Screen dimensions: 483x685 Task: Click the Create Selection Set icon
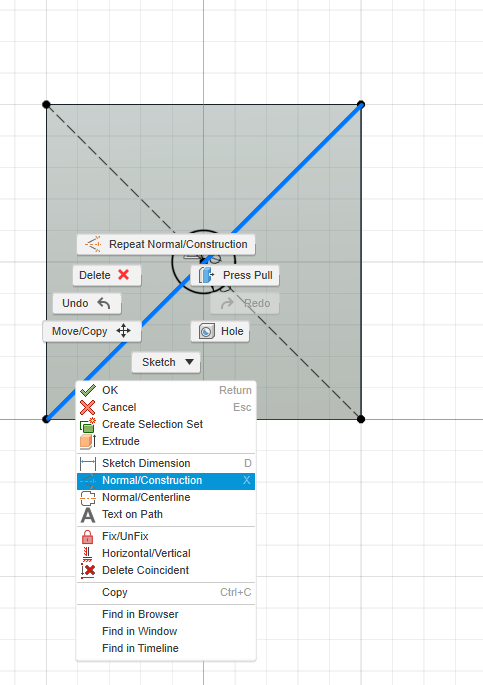pos(87,425)
